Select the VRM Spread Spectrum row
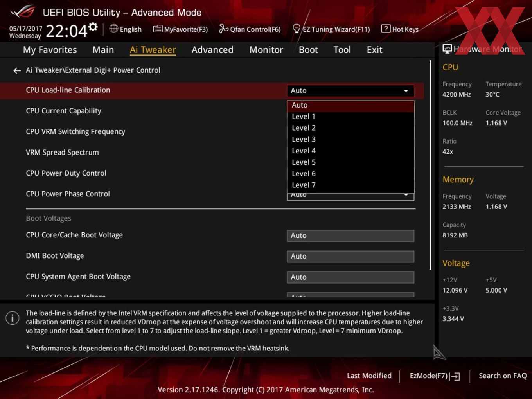This screenshot has width=532, height=399. tap(62, 153)
